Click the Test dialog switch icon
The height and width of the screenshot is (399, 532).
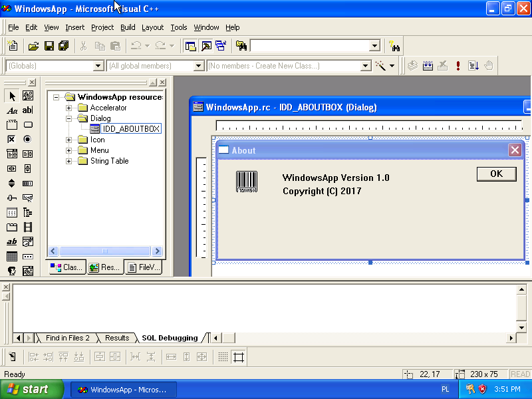(12, 356)
